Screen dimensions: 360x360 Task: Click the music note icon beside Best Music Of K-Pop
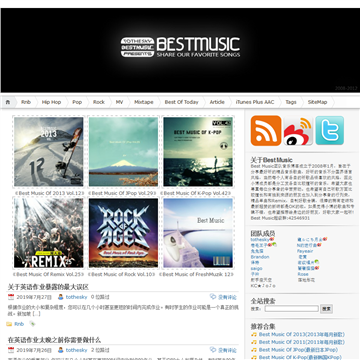(x=254, y=357)
